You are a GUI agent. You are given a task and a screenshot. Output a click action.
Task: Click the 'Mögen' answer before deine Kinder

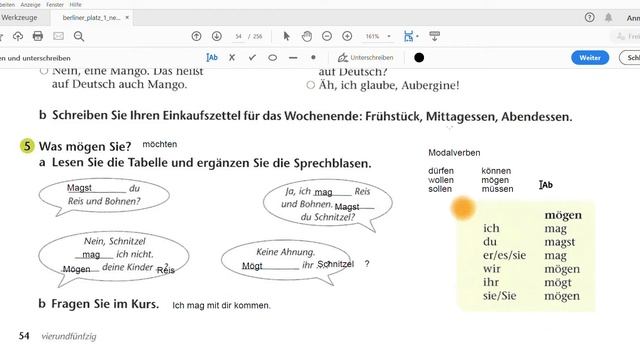(x=76, y=269)
